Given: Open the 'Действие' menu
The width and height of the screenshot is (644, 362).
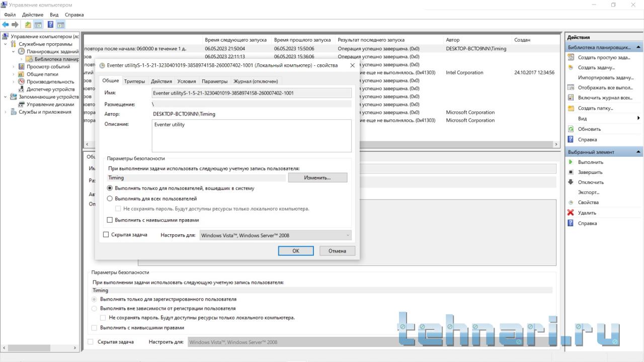Looking at the screenshot, I should [x=33, y=15].
